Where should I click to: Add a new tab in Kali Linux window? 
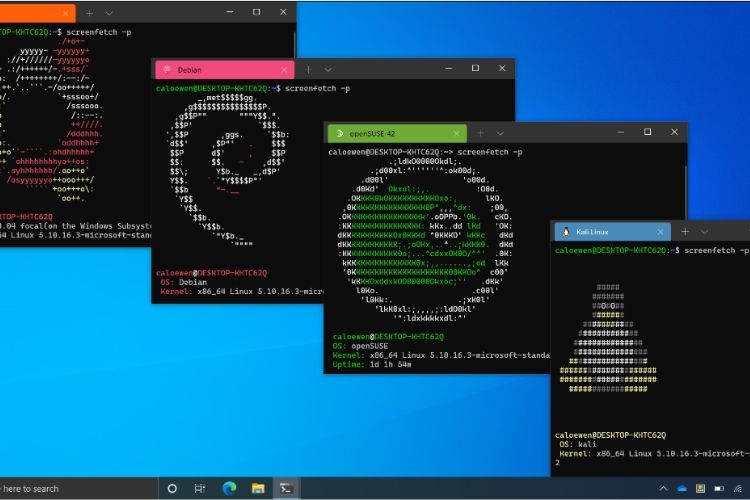point(685,232)
